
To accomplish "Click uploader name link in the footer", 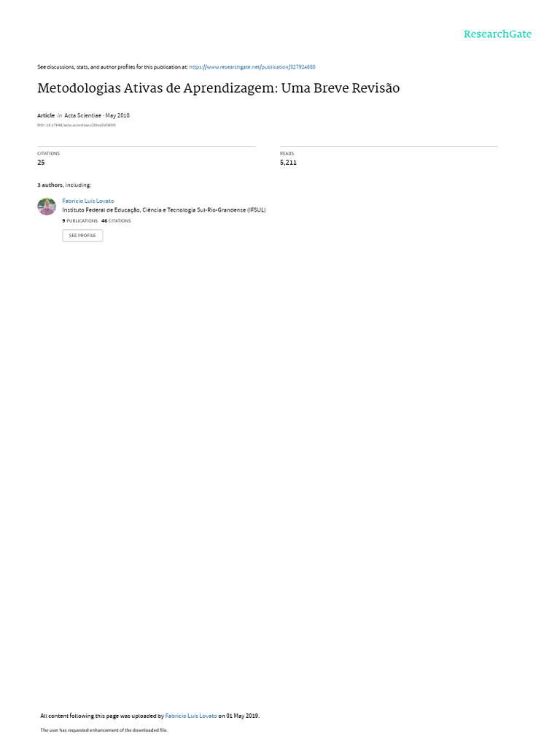I will [x=191, y=716].
